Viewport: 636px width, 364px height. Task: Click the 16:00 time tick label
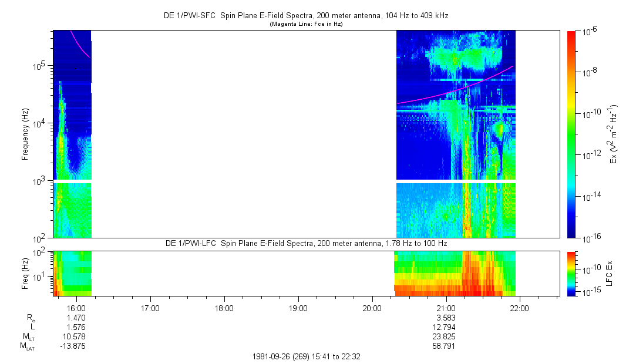[x=76, y=308]
